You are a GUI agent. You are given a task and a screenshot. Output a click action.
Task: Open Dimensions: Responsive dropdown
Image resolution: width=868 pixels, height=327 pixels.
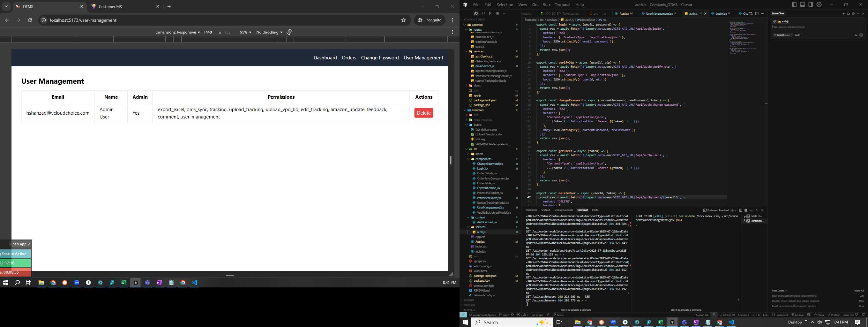[177, 32]
